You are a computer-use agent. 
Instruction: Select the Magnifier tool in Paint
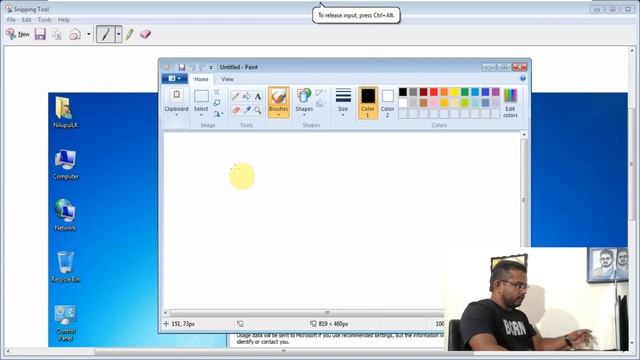[258, 109]
